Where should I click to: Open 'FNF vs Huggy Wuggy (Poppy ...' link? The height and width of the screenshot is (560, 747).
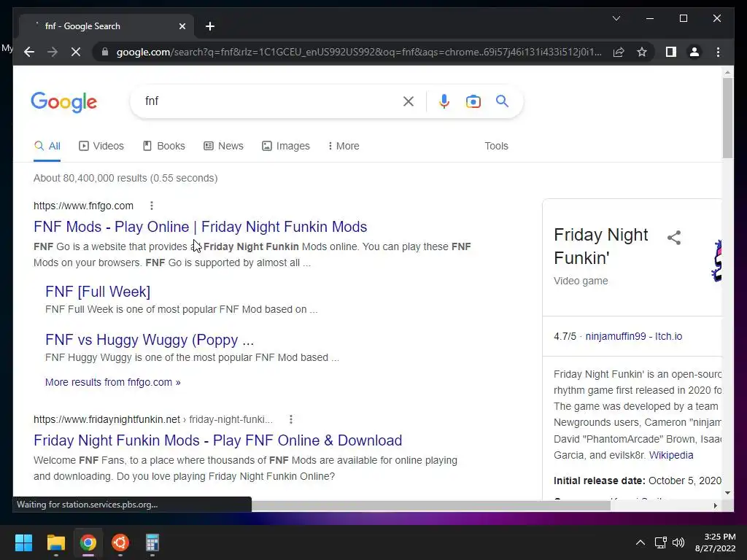pos(150,340)
